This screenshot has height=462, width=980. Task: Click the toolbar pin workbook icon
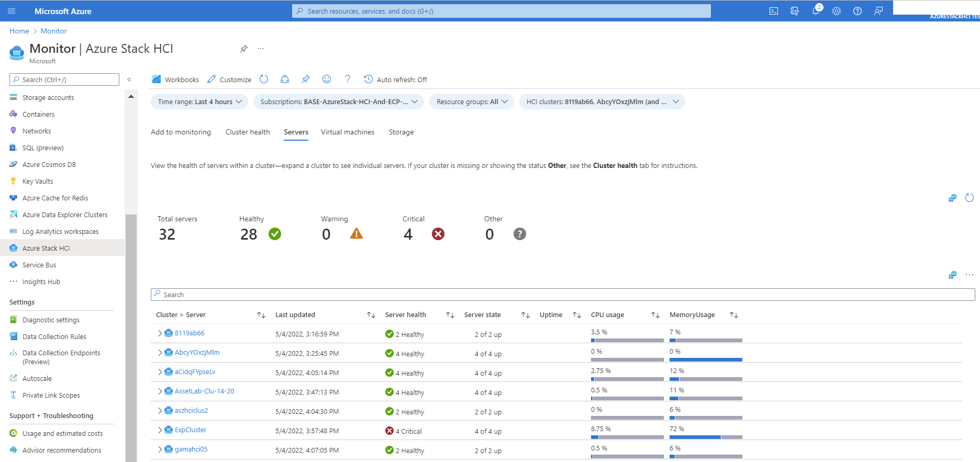point(306,79)
